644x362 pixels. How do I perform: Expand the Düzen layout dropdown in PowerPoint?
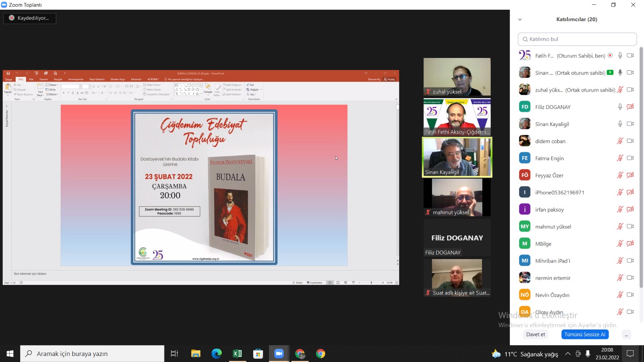point(52,85)
